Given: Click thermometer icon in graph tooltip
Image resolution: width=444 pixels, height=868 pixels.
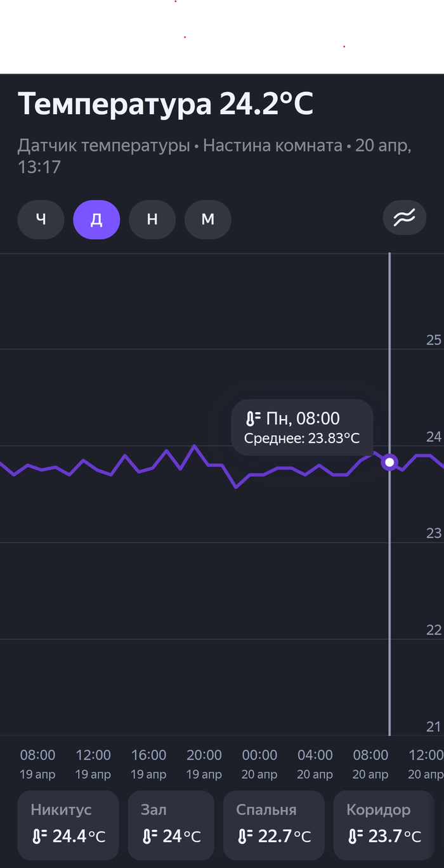Looking at the screenshot, I should pos(252,418).
